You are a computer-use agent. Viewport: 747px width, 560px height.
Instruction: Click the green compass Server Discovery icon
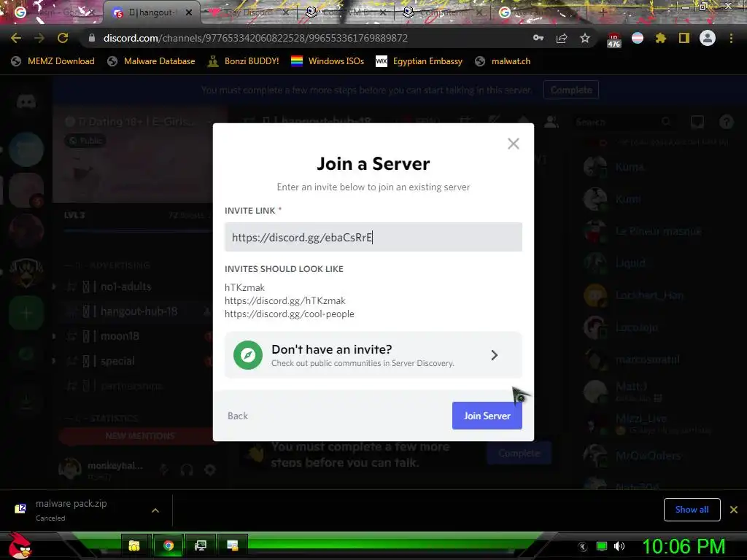tap(248, 355)
